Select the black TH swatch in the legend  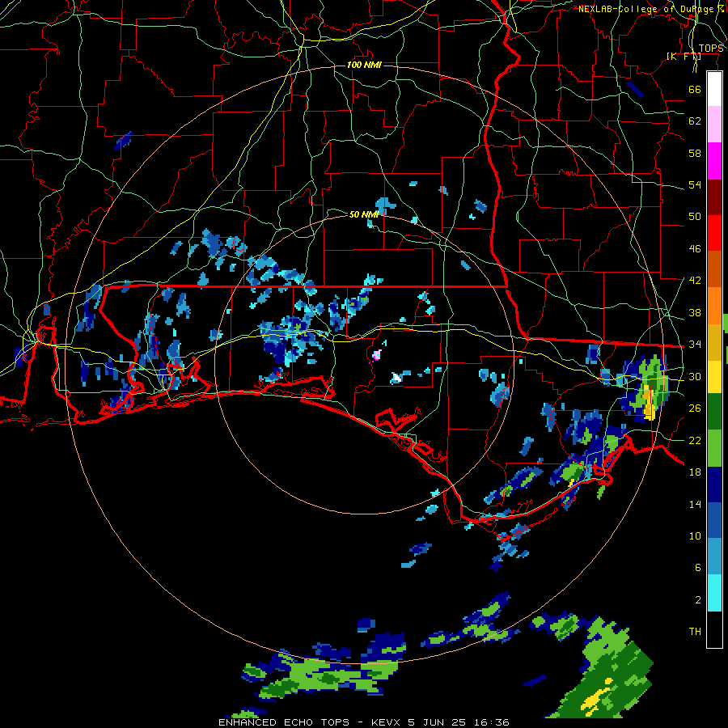714,629
